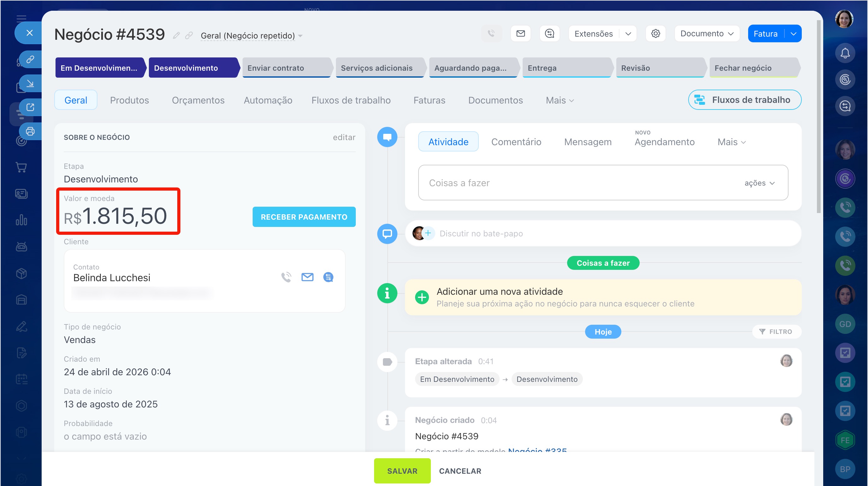Open the settings gear icon
Image resolution: width=868 pixels, height=486 pixels.
coord(655,33)
